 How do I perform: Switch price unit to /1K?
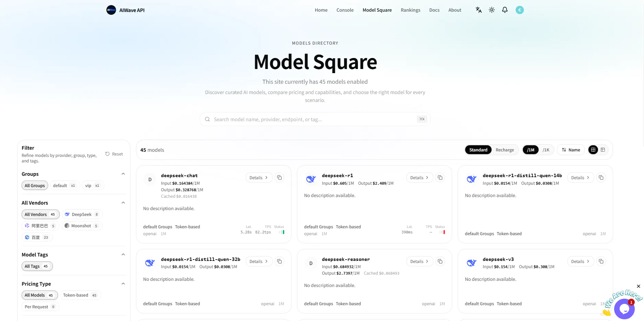pyautogui.click(x=546, y=150)
